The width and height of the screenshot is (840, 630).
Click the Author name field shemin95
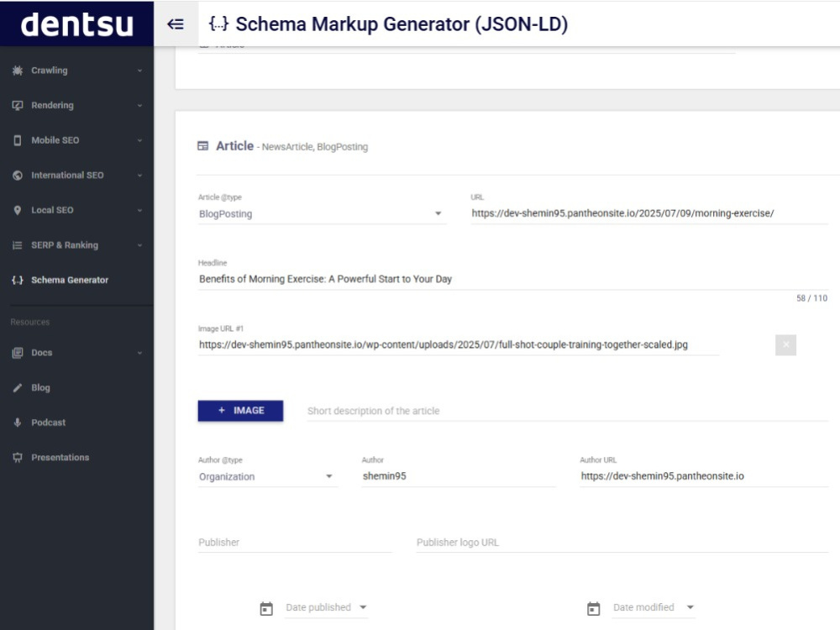pos(458,476)
